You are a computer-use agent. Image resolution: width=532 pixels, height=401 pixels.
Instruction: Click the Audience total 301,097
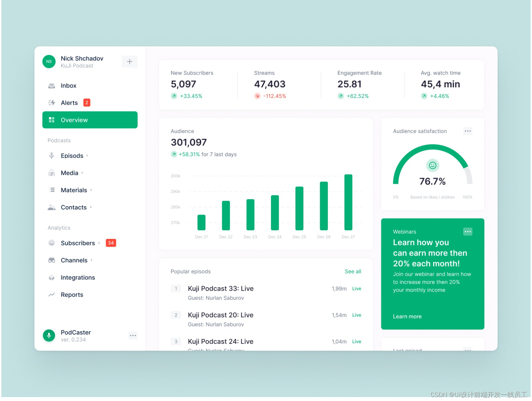189,142
